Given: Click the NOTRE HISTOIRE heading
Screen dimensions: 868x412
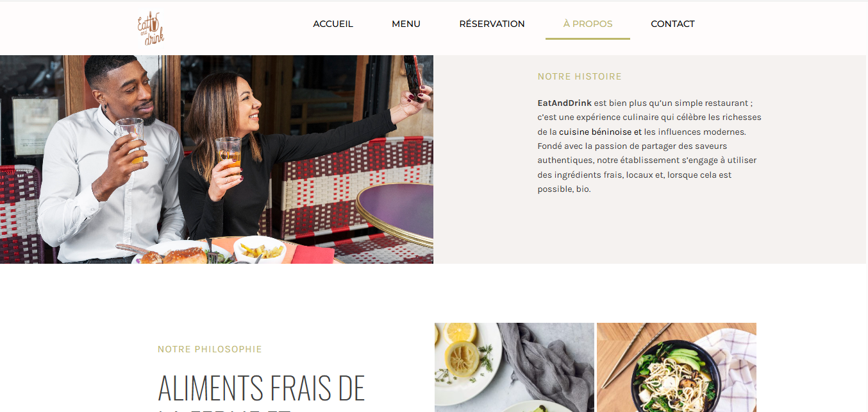Looking at the screenshot, I should click(x=580, y=76).
